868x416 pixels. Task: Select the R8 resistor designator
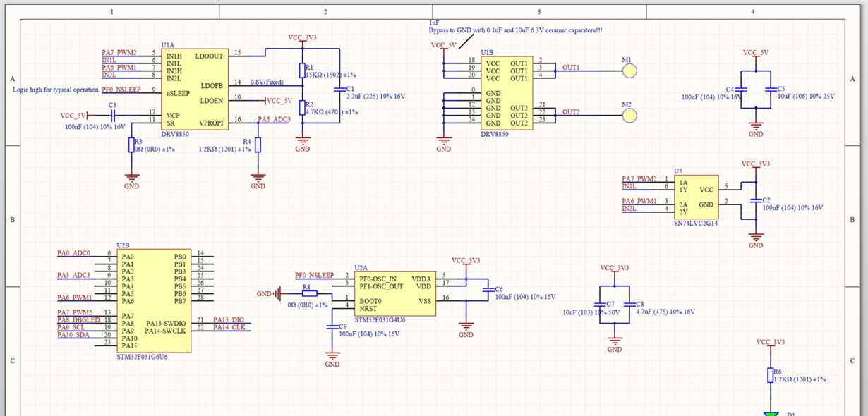(306, 287)
